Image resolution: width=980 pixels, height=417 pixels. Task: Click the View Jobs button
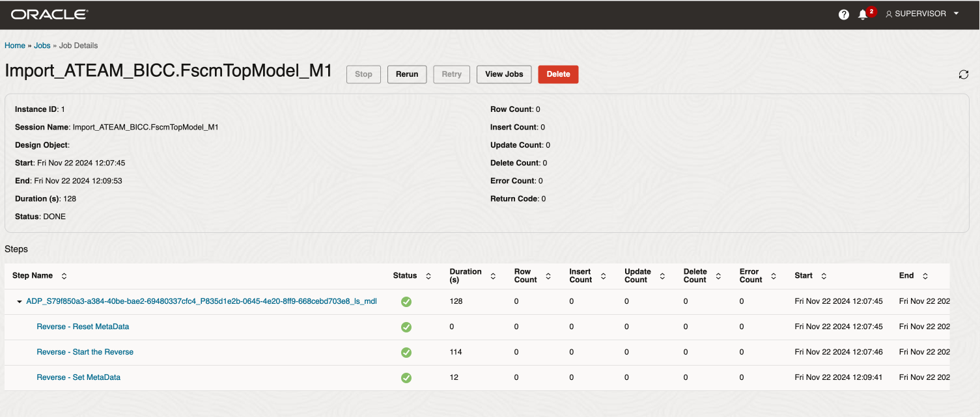[504, 74]
